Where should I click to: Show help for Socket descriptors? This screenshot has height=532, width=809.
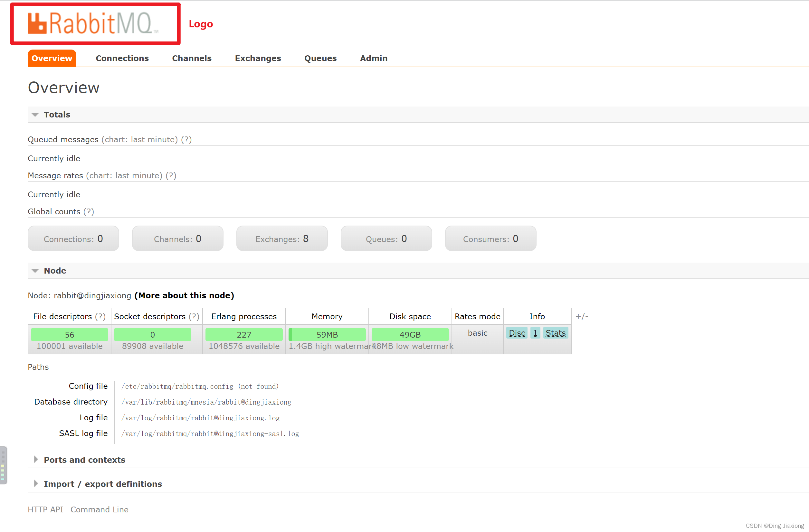click(194, 317)
